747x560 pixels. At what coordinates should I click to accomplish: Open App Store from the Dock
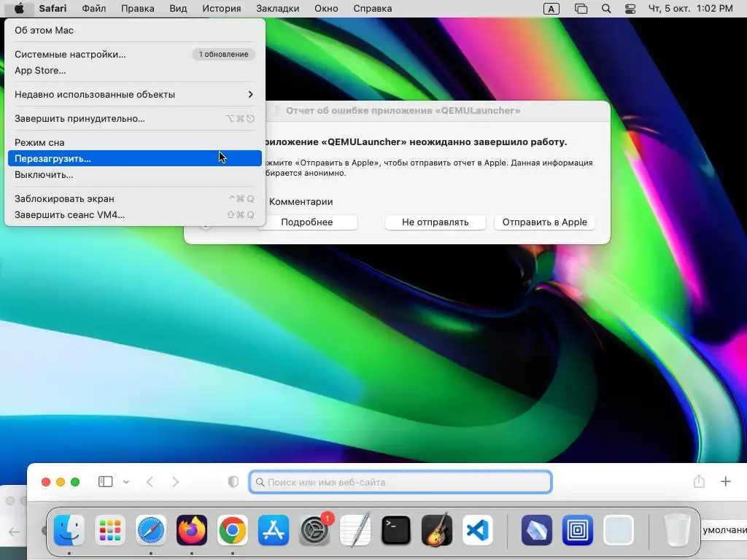[x=274, y=530]
